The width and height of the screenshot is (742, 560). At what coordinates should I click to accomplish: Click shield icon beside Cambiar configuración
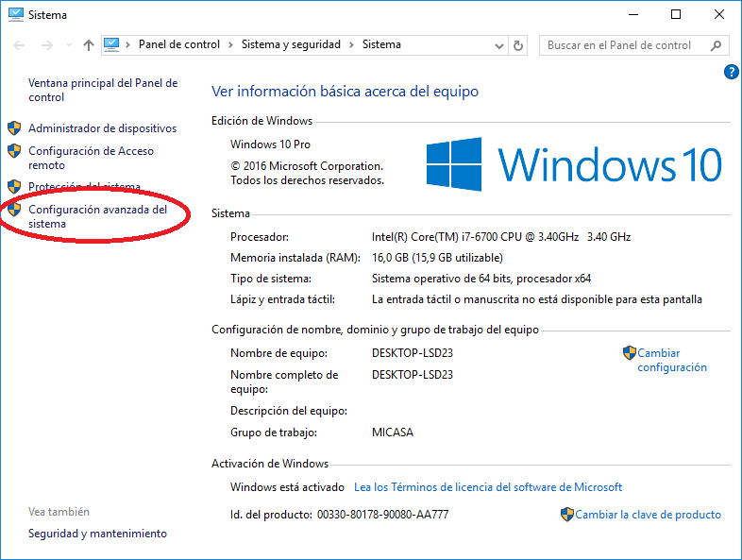[x=630, y=353]
